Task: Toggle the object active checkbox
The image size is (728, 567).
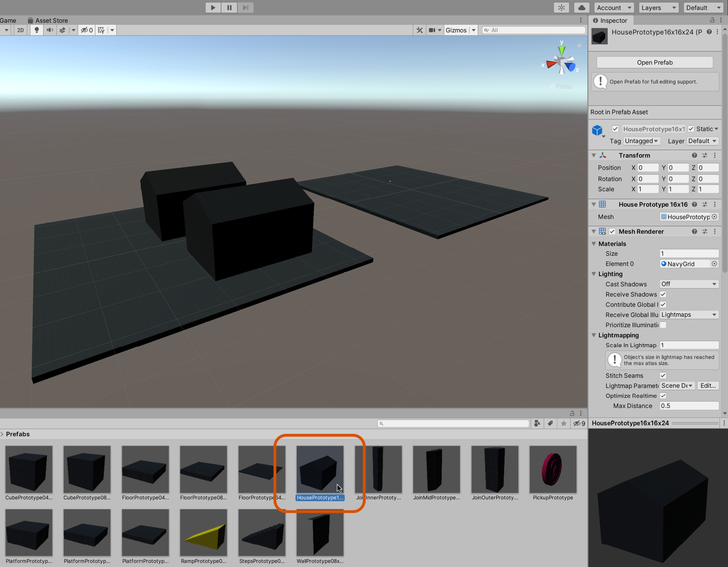Action: pos(615,129)
